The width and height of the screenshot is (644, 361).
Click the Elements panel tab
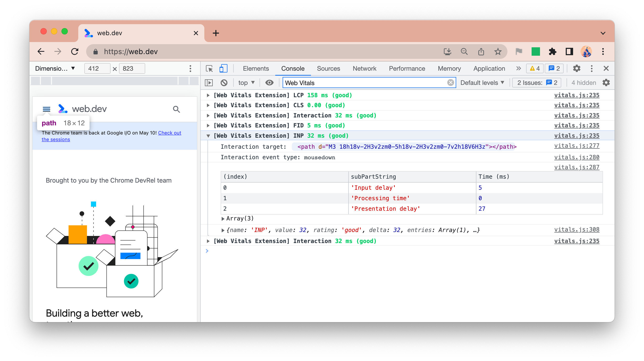click(256, 68)
